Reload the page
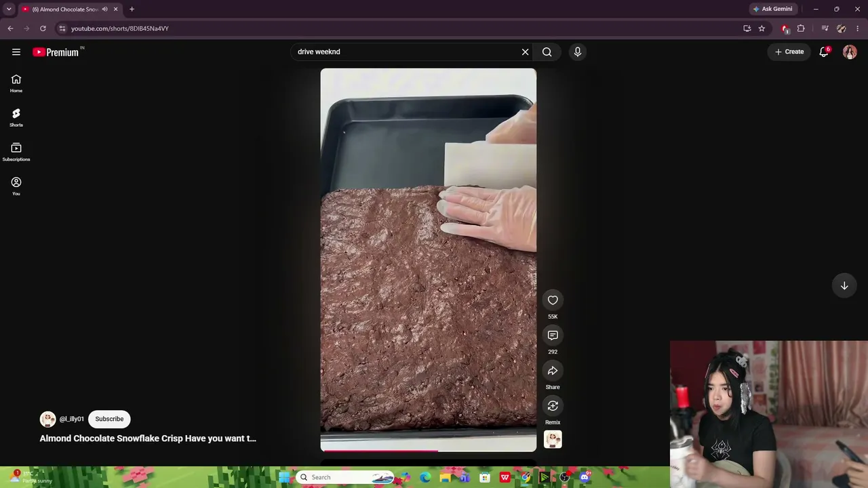 coord(43,28)
